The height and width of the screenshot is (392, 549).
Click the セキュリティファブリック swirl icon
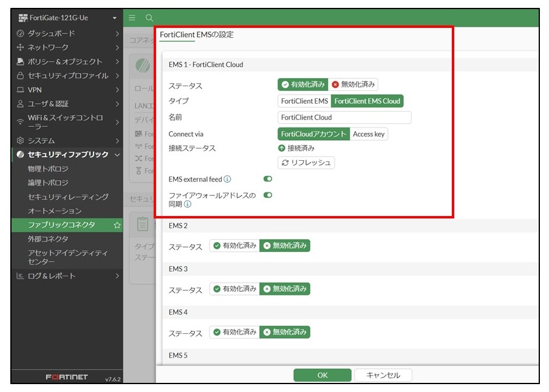coord(20,154)
